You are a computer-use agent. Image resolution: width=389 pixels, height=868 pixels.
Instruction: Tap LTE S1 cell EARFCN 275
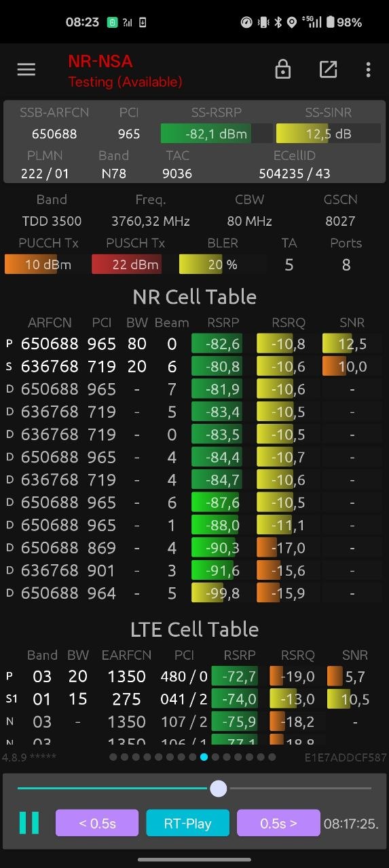(126, 698)
